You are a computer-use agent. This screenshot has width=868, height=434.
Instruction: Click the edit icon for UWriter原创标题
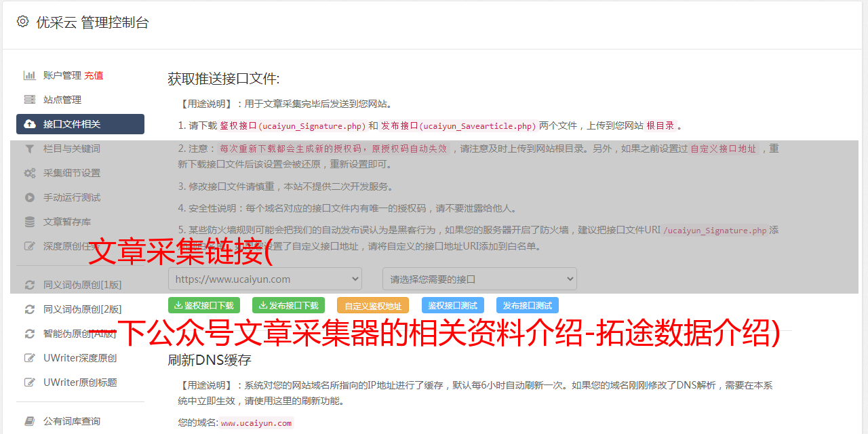pos(30,382)
